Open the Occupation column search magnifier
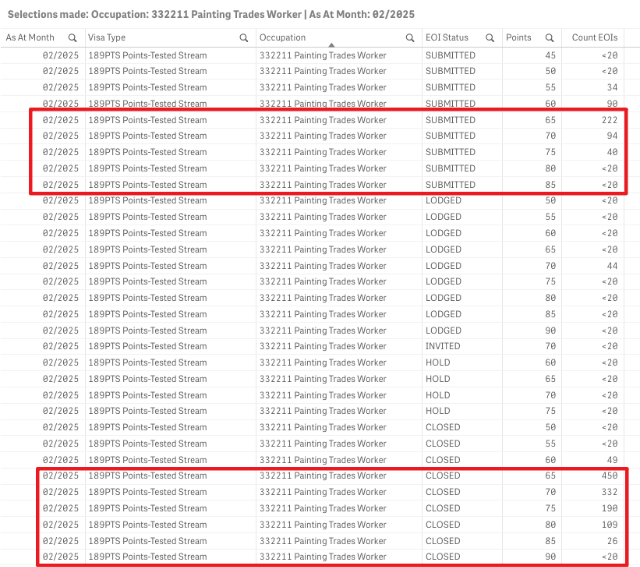640x567 pixels. pos(410,37)
